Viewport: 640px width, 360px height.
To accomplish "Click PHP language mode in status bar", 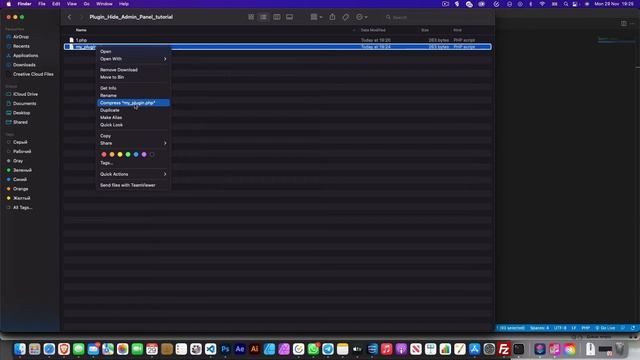I will [x=586, y=328].
